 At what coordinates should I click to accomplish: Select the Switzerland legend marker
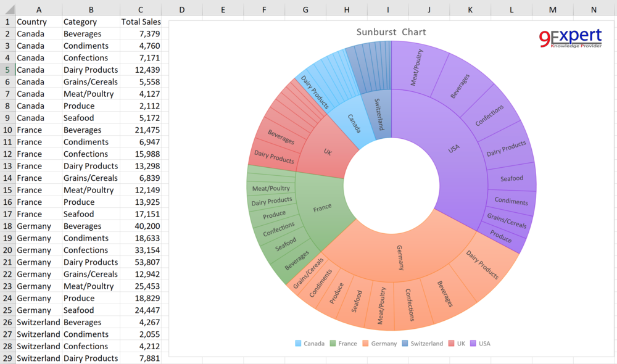tap(404, 344)
